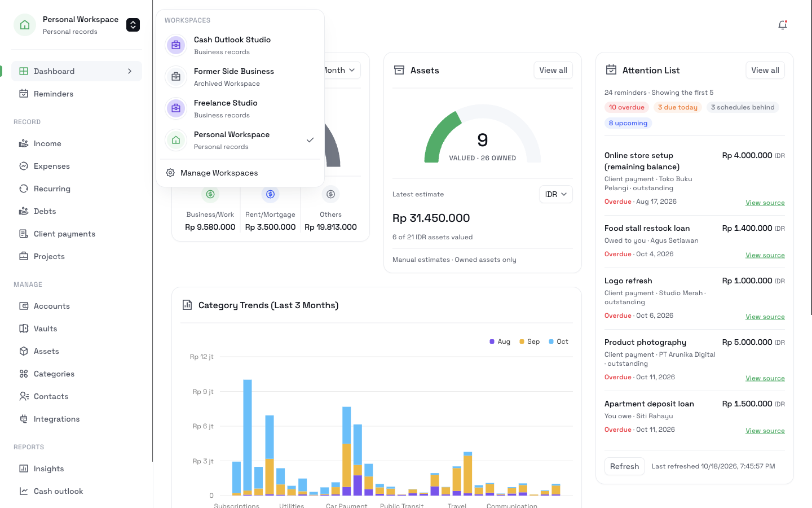Open Vaults in the sidebar
Screen dimensions: 812x508
[77, 329]
